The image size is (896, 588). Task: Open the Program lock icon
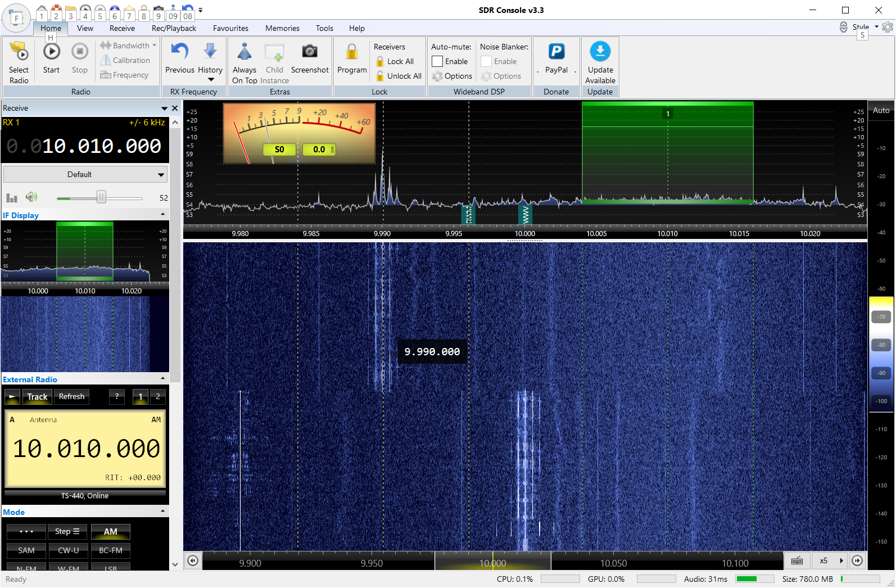click(x=352, y=52)
